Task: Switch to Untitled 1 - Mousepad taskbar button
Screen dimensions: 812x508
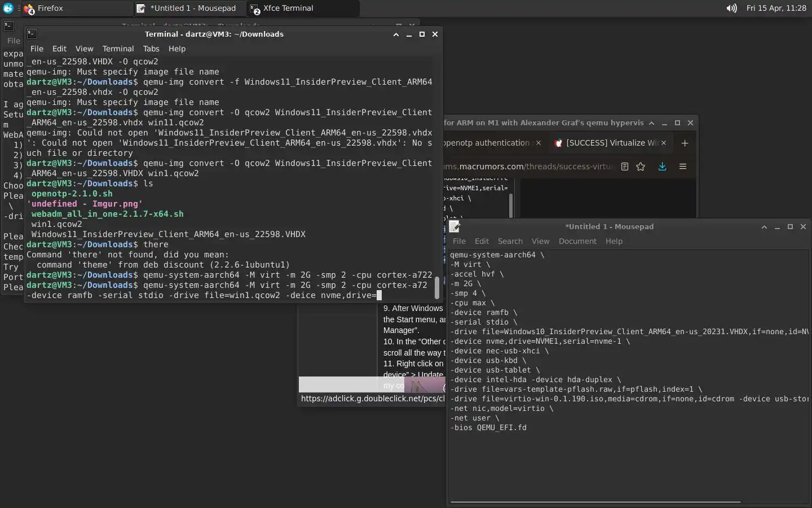Action: point(190,8)
